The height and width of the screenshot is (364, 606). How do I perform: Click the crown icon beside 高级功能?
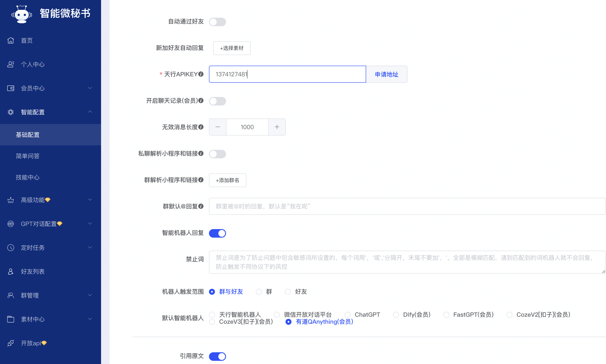point(10,200)
